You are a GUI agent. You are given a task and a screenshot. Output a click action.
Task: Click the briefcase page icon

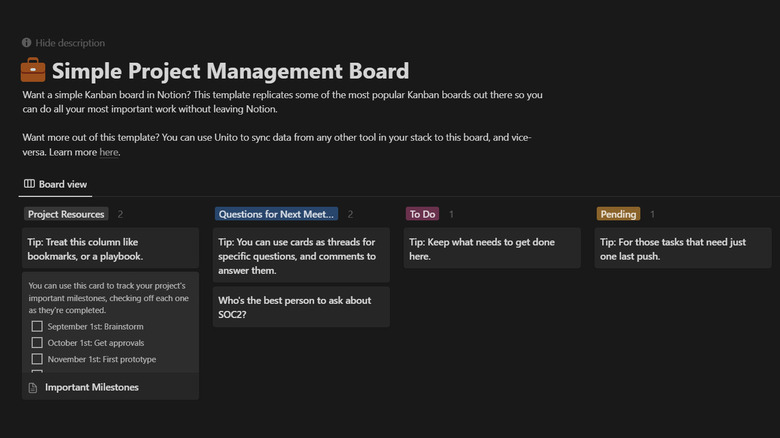[33, 71]
